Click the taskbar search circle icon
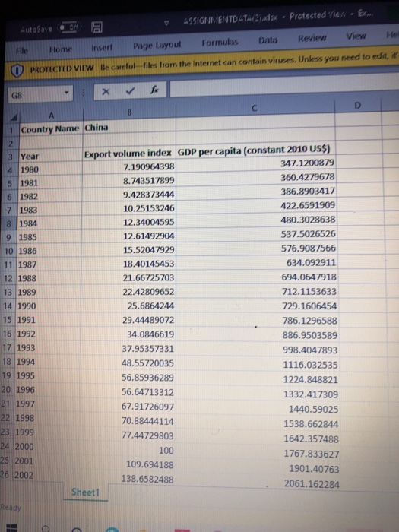The image size is (399, 532). (x=45, y=529)
